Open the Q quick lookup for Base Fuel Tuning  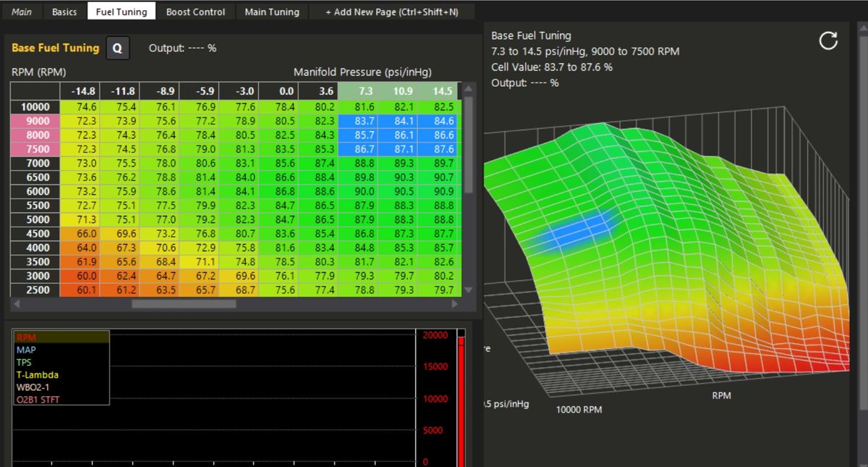117,48
